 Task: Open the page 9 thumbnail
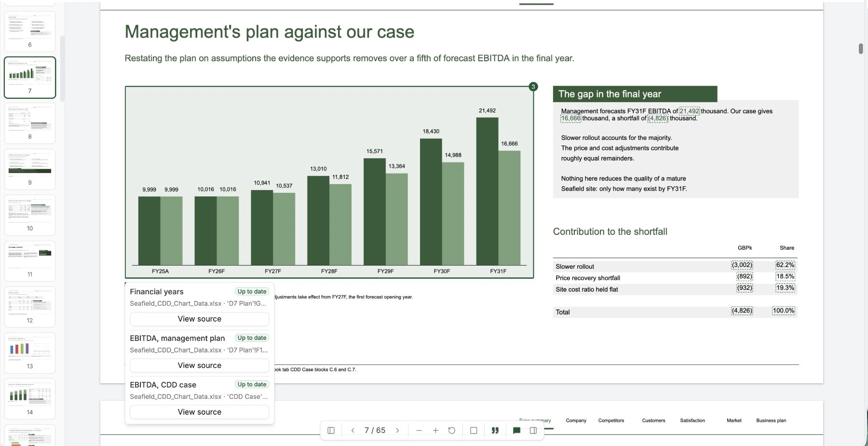pyautogui.click(x=30, y=169)
